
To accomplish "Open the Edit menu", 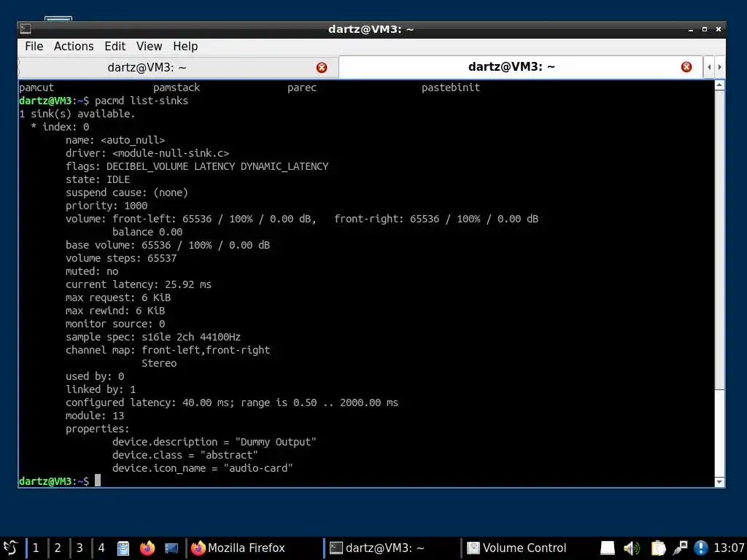I will (115, 46).
